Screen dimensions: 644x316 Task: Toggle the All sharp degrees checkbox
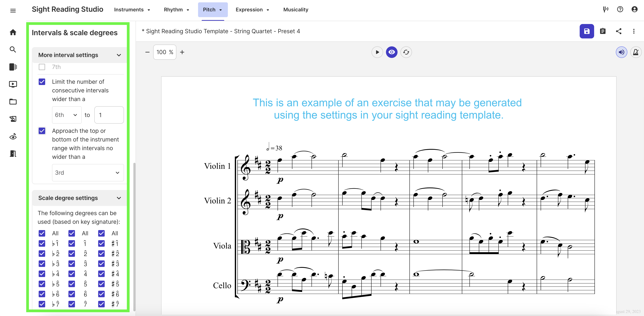102,233
